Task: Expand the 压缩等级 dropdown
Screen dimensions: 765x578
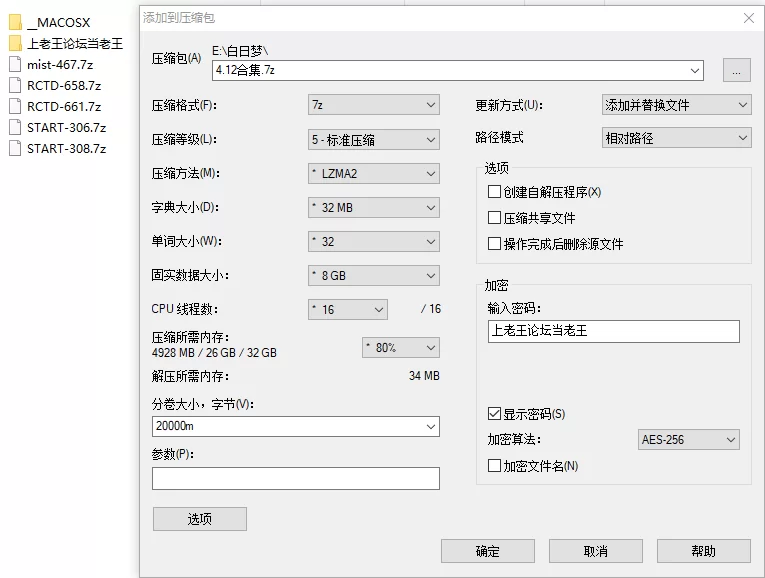Action: point(374,140)
